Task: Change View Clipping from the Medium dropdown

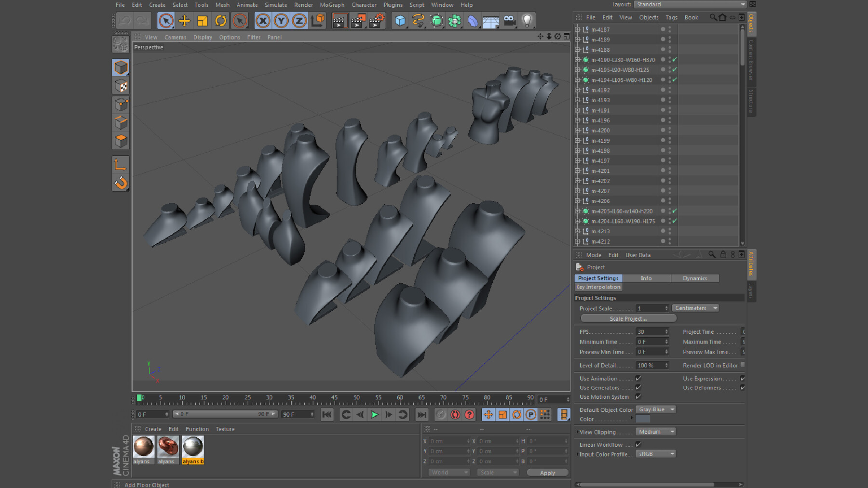Action: (655, 431)
